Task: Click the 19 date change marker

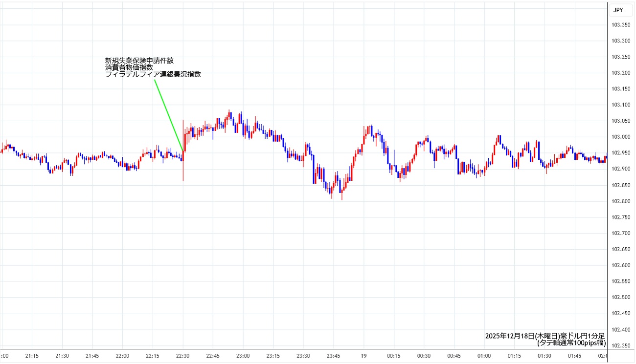Action: (364, 356)
